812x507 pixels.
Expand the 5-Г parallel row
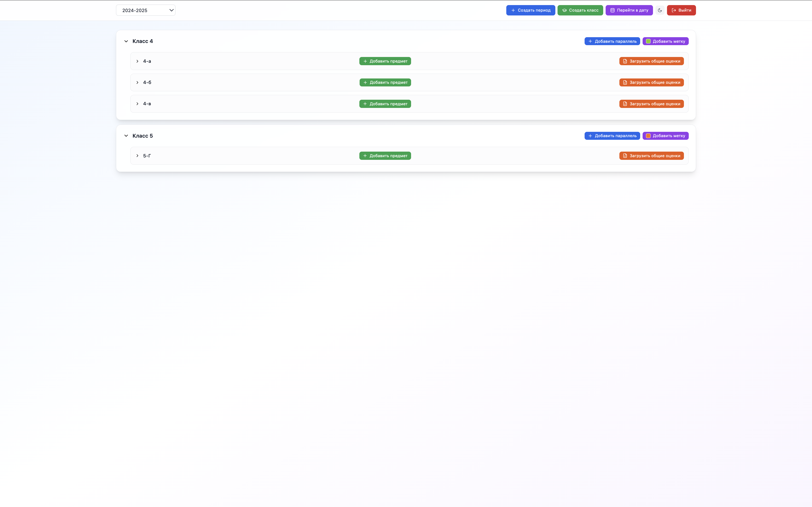tap(137, 155)
